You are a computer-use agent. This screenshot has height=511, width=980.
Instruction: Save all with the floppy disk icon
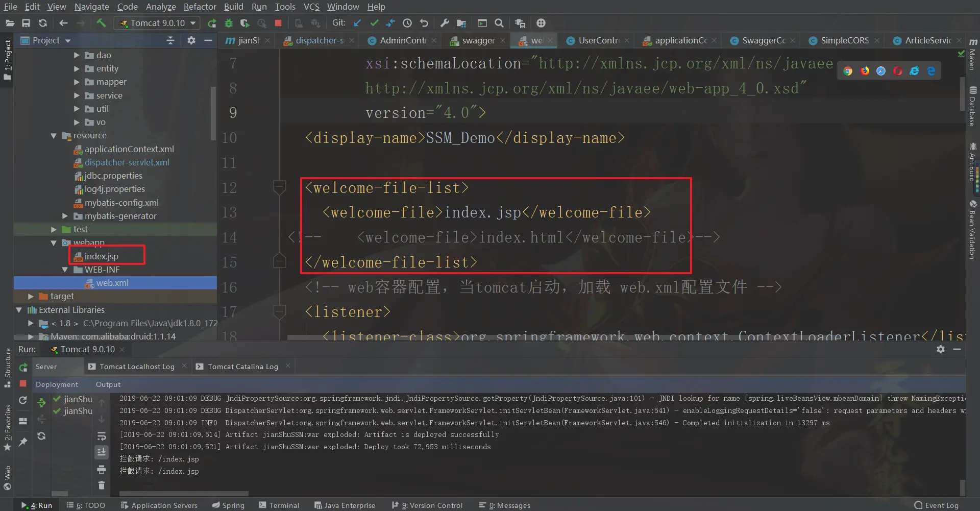coord(26,23)
